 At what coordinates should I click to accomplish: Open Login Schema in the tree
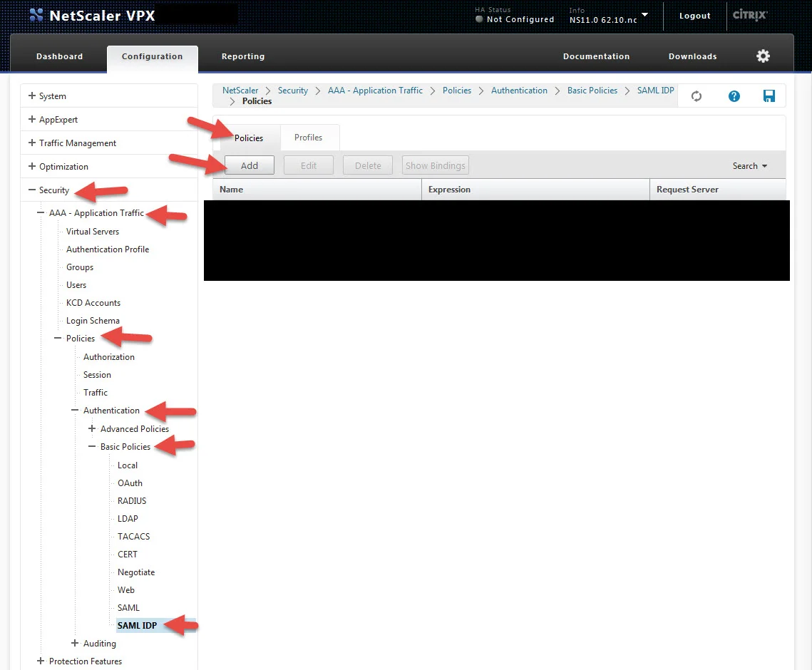93,321
